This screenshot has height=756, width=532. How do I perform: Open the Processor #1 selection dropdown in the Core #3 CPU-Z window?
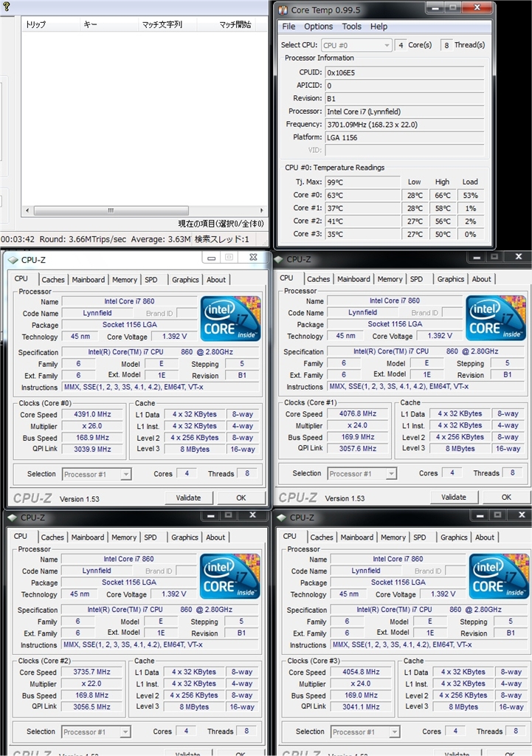coord(365,732)
